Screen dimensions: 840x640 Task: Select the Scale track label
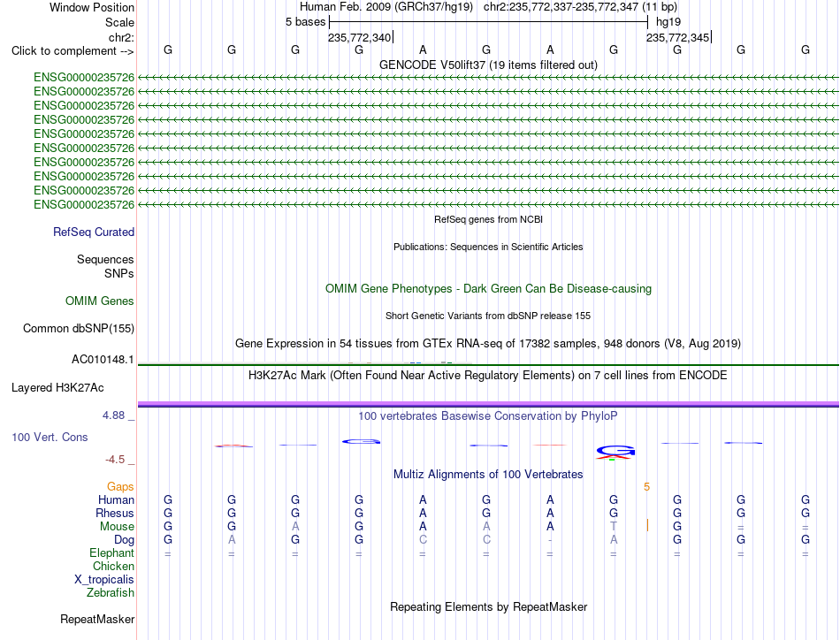click(119, 22)
